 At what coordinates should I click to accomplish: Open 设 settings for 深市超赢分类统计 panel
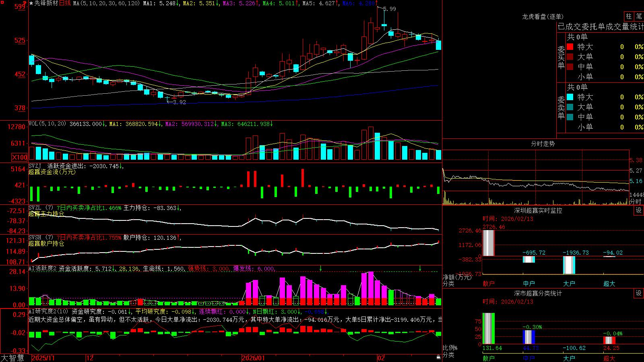point(639,293)
